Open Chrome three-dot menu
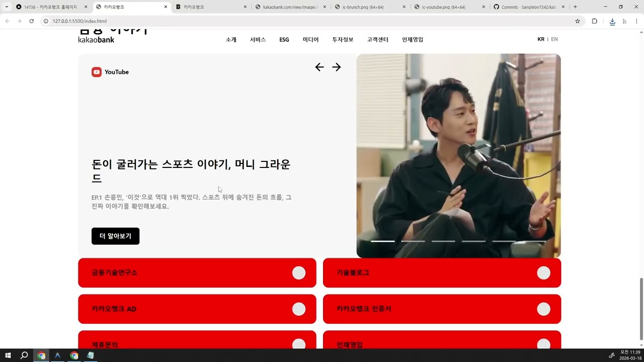644x362 pixels. coord(636,21)
